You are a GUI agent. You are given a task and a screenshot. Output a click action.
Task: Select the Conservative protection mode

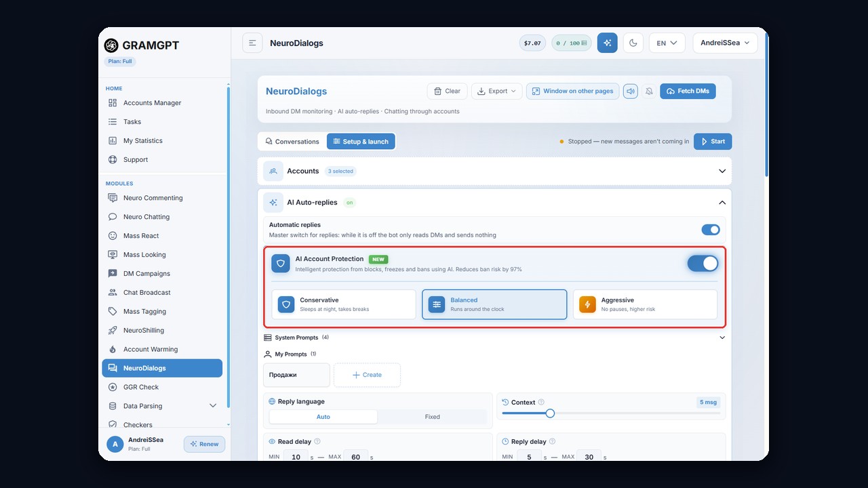[x=344, y=304]
